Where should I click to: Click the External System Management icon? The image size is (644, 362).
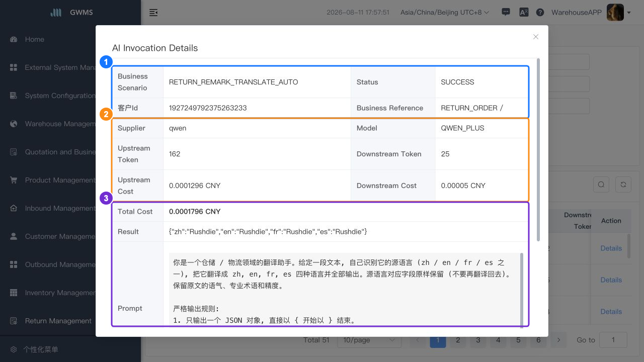coord(14,67)
